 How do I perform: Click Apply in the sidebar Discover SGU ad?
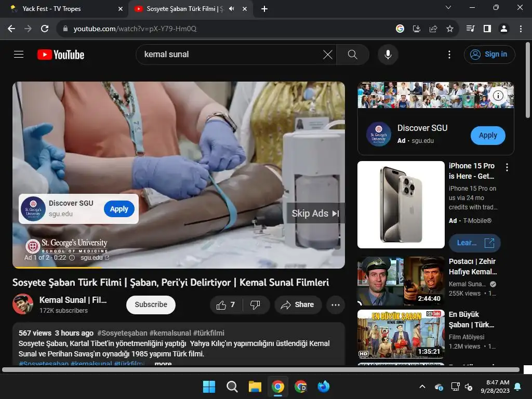pos(488,136)
